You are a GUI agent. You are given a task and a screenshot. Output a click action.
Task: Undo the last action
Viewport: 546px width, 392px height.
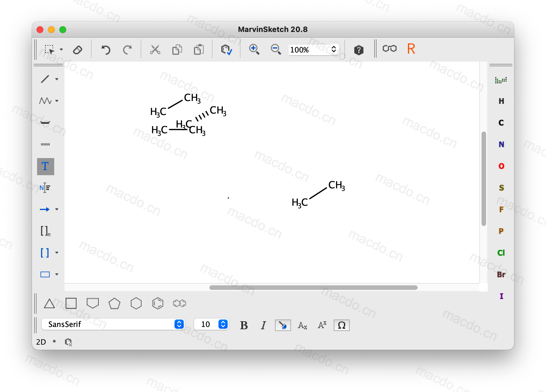106,50
